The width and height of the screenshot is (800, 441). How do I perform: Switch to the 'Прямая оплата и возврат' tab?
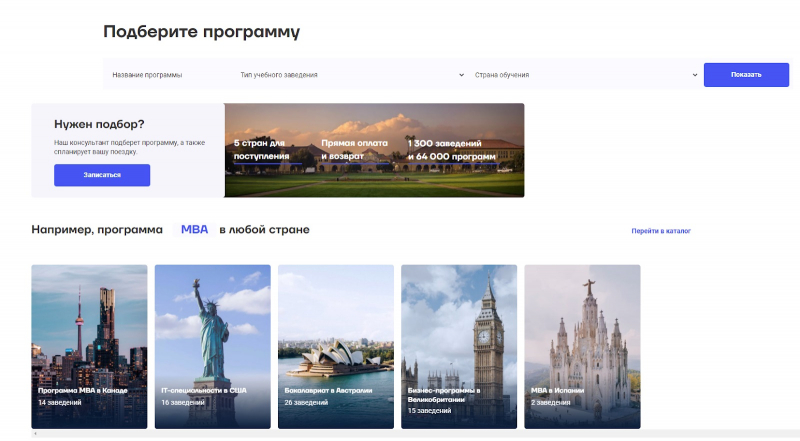pos(353,150)
